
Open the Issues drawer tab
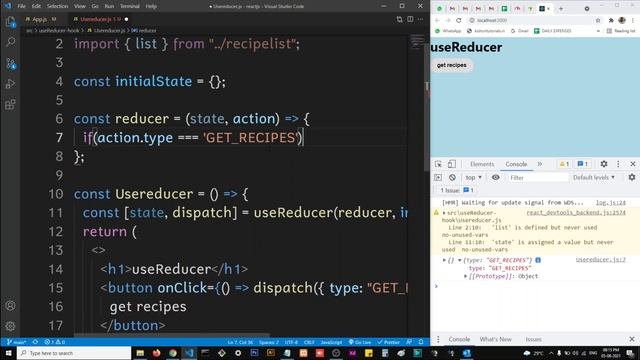click(533, 339)
